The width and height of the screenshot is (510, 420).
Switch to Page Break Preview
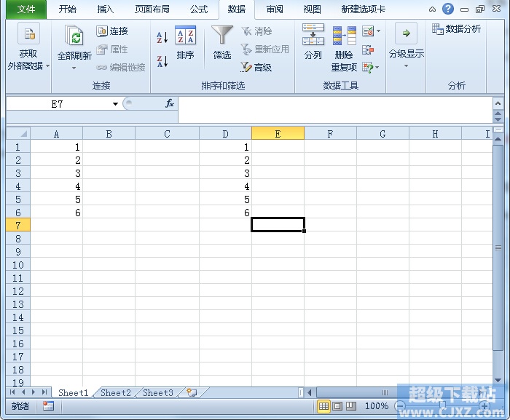pyautogui.click(x=351, y=405)
